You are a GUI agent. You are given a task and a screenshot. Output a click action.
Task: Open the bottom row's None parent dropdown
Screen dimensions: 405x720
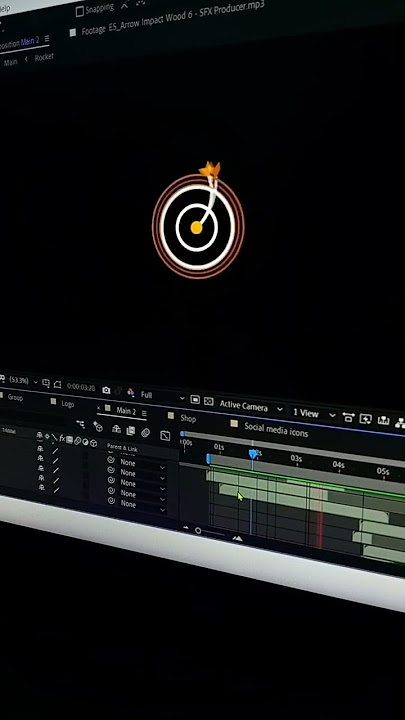pos(142,506)
